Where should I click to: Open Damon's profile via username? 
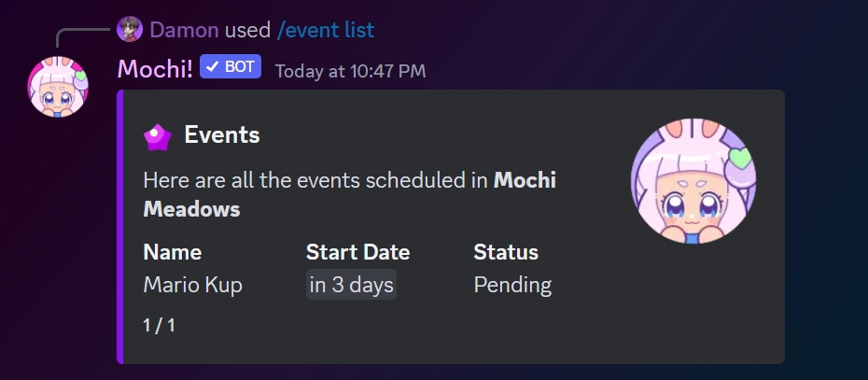(184, 30)
